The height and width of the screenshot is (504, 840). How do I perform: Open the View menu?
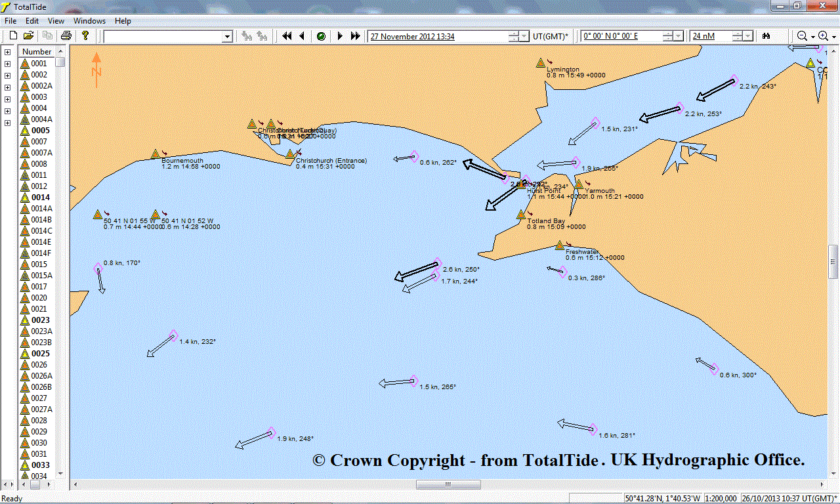click(x=56, y=21)
